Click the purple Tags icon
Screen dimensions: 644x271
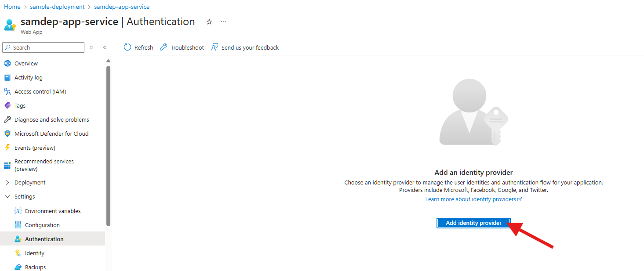(7, 105)
